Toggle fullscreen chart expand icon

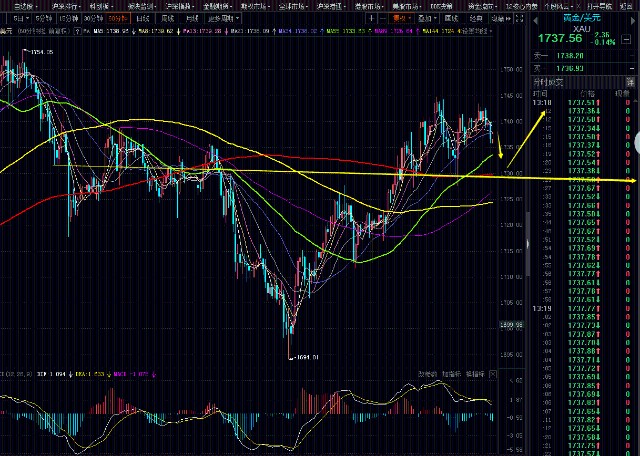click(x=519, y=18)
